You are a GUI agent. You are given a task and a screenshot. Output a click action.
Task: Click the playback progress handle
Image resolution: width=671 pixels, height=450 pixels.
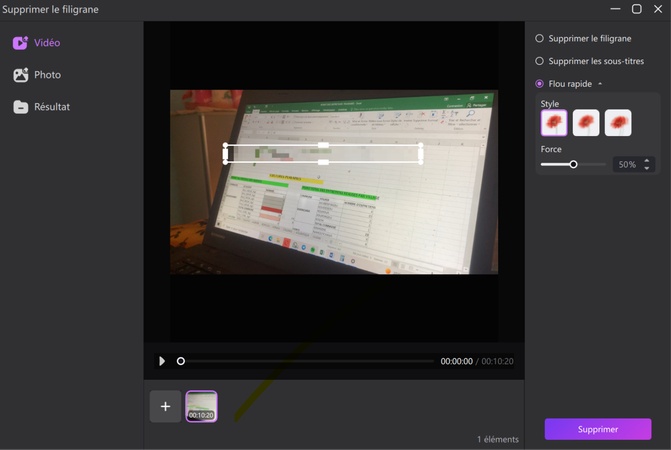(x=181, y=361)
